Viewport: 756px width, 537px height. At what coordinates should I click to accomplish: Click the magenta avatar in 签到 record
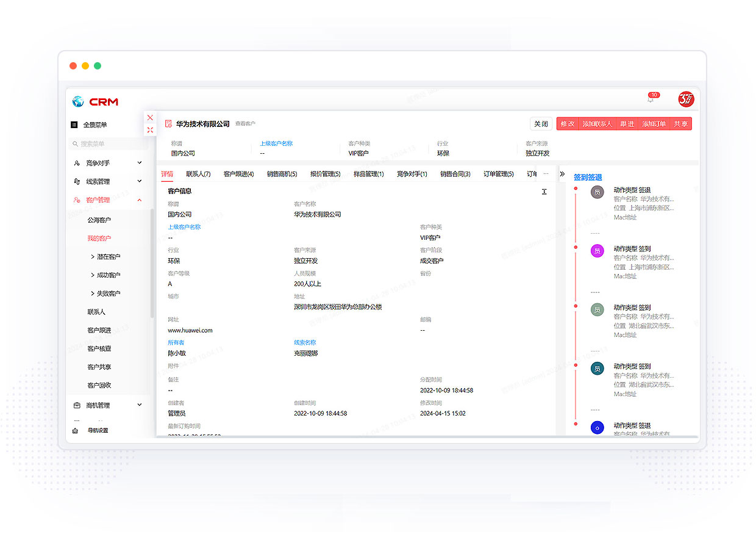click(x=597, y=251)
